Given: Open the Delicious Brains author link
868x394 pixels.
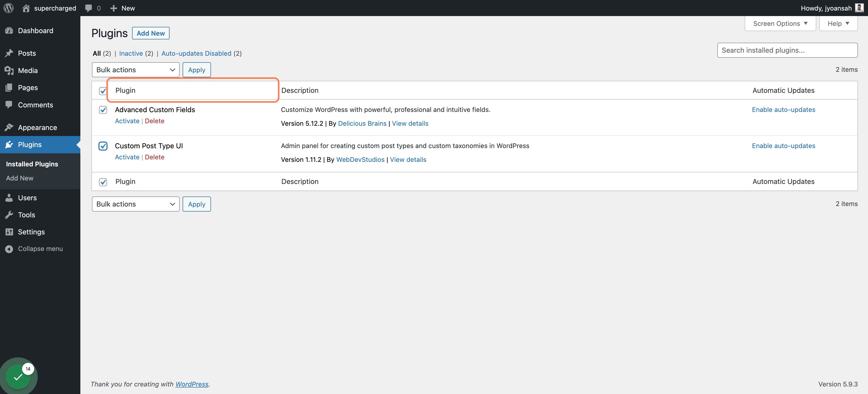Looking at the screenshot, I should coord(362,123).
